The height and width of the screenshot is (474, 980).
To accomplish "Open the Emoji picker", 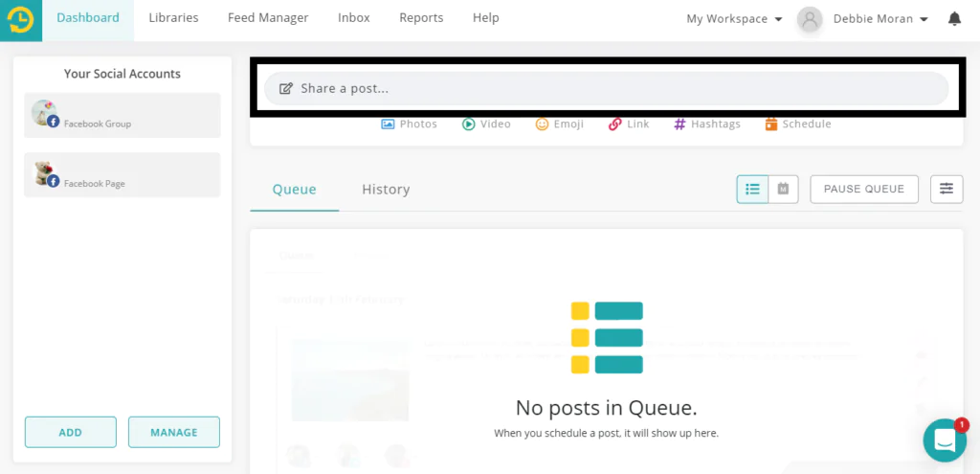I will [542, 124].
